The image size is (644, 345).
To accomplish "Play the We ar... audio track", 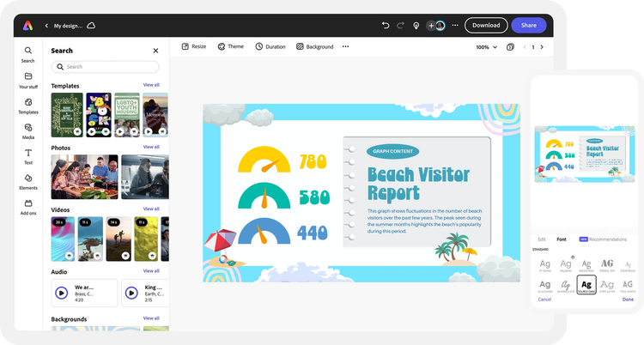I will click(x=62, y=293).
